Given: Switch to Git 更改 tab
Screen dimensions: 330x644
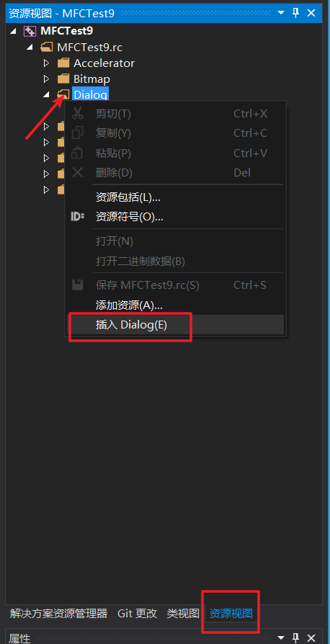Looking at the screenshot, I should [x=138, y=614].
